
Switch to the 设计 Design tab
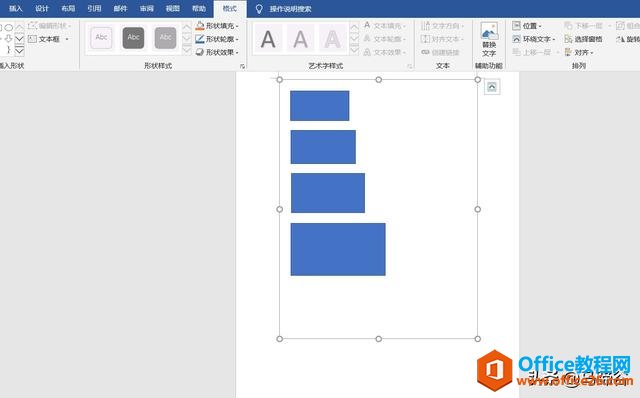pos(42,9)
